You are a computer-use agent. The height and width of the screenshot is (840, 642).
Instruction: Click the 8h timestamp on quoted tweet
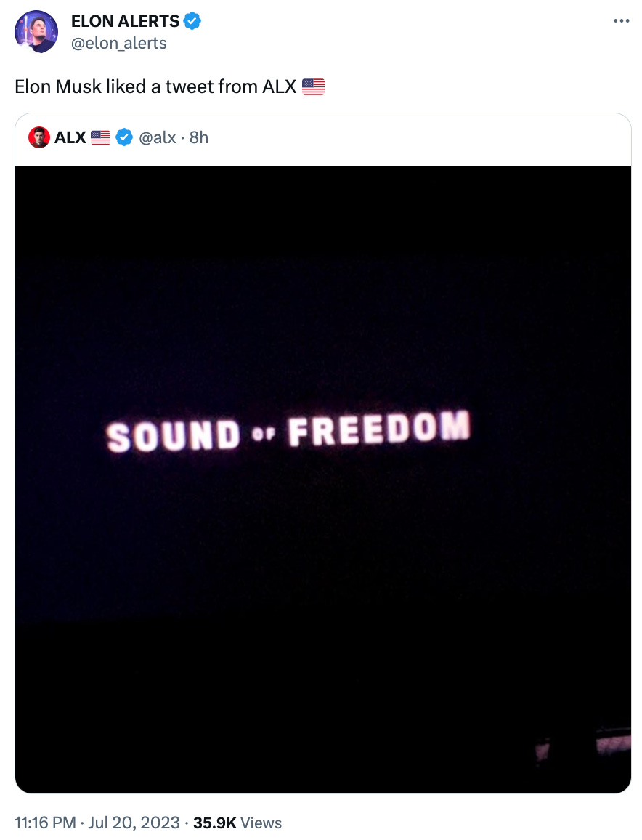click(199, 137)
